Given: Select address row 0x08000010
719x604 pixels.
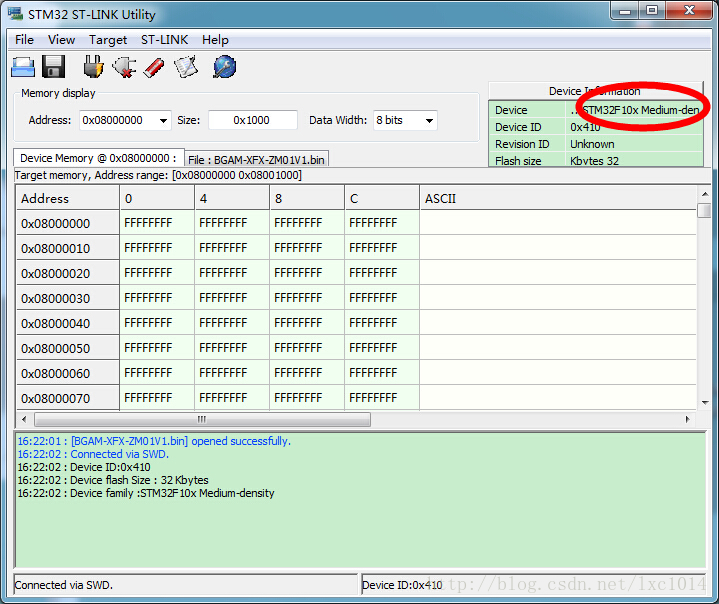Looking at the screenshot, I should click(68, 248).
